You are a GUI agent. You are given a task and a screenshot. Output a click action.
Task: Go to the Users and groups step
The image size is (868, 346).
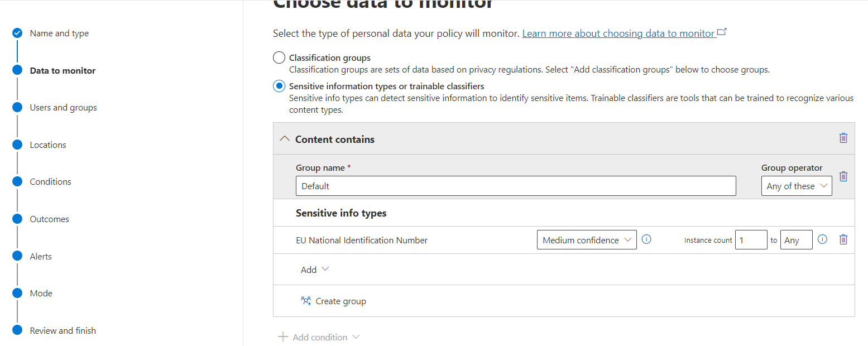coord(63,108)
